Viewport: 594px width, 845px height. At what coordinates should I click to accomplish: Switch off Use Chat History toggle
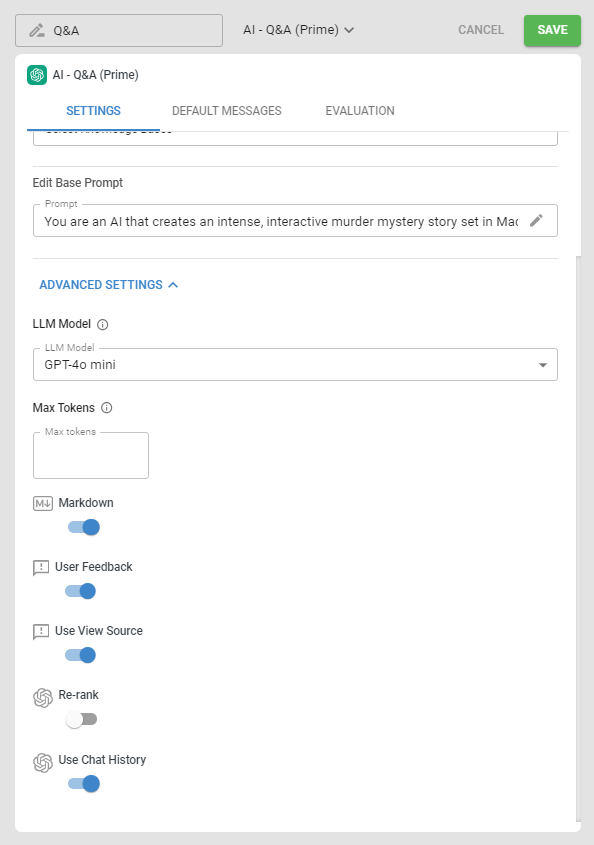84,784
